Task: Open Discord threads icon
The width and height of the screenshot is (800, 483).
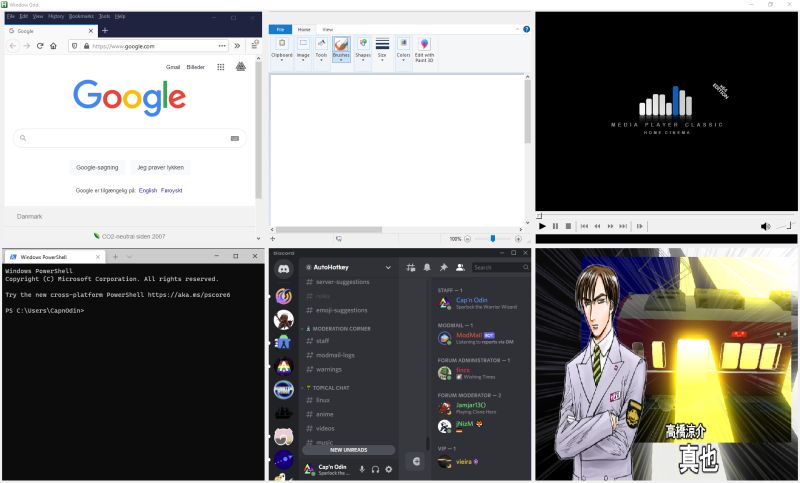Action: pos(410,267)
